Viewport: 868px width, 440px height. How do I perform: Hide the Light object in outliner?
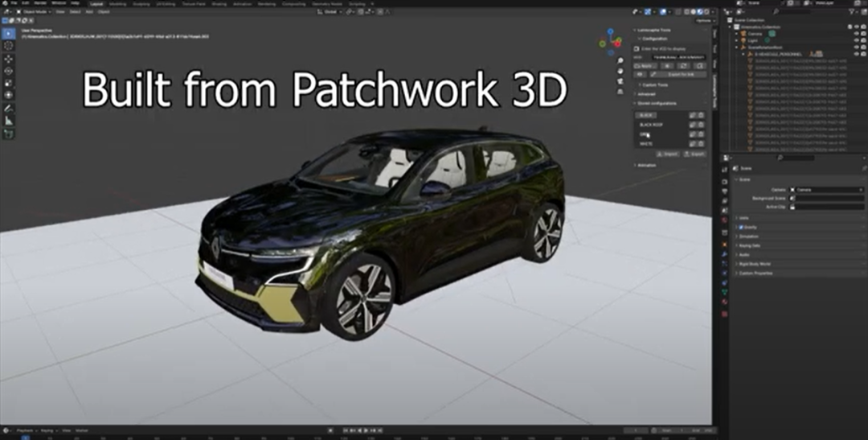click(x=857, y=40)
